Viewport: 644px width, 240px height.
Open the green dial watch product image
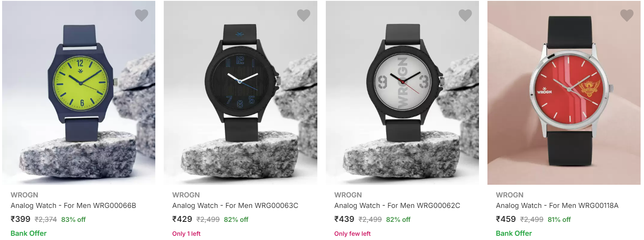coord(78,93)
